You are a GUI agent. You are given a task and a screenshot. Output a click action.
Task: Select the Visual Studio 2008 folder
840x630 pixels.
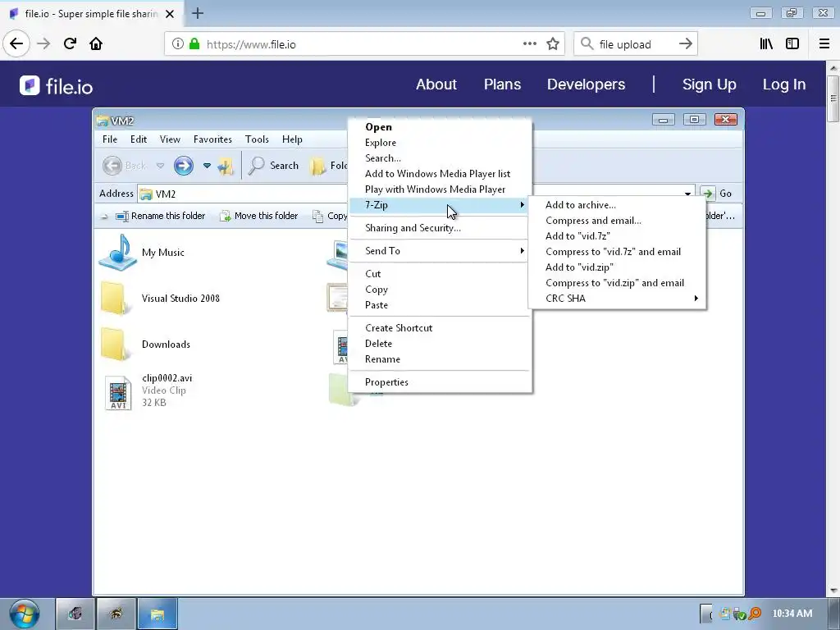[x=160, y=299]
